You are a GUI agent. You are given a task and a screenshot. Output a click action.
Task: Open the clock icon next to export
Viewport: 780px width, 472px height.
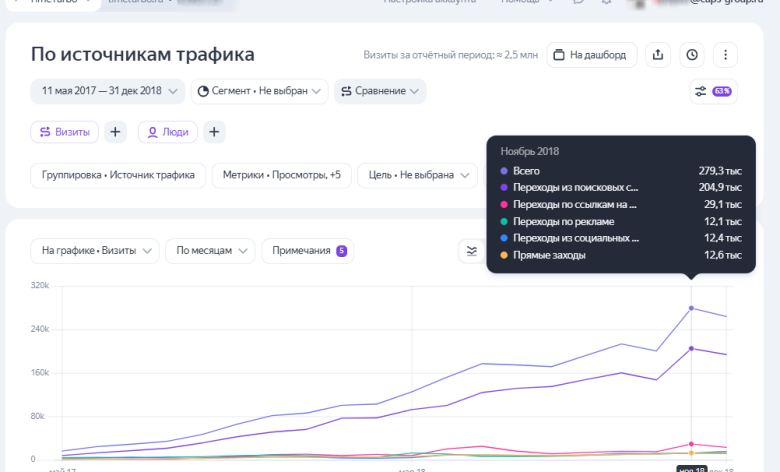point(692,55)
